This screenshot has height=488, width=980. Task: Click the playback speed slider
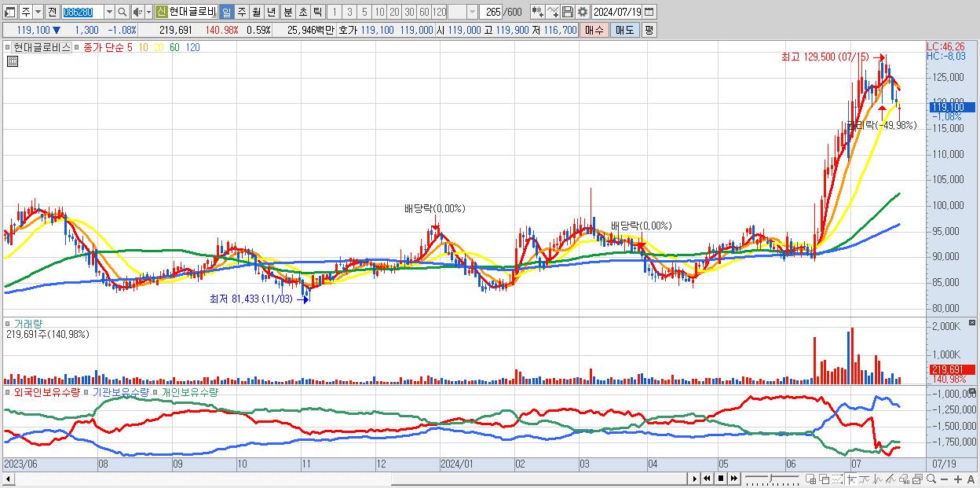click(x=772, y=478)
